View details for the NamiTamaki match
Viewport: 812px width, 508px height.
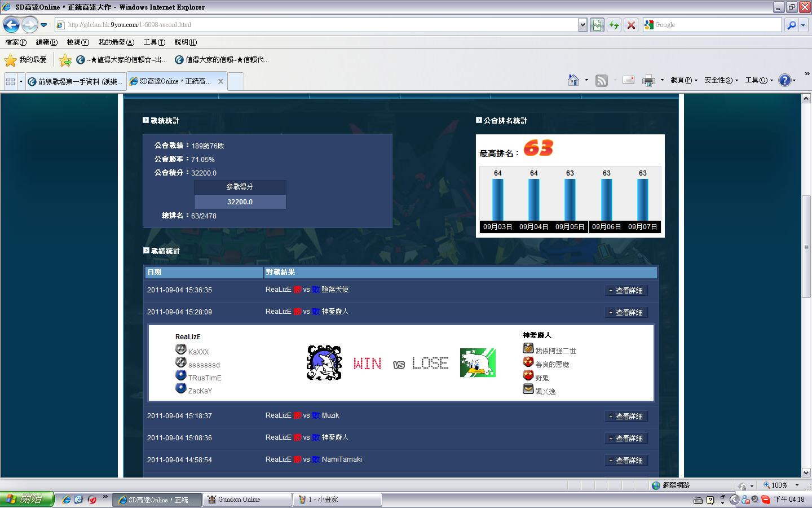[x=626, y=461]
